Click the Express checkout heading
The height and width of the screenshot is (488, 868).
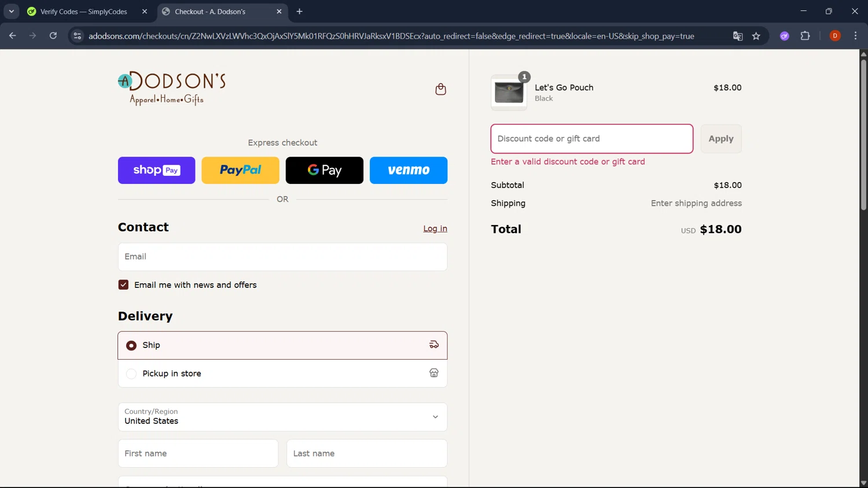282,143
